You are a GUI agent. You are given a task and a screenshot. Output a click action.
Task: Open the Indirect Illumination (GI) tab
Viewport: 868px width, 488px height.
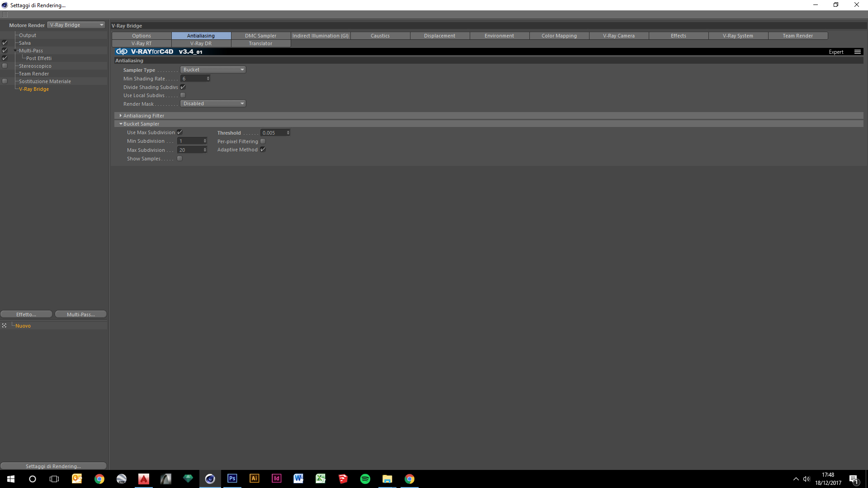320,36
